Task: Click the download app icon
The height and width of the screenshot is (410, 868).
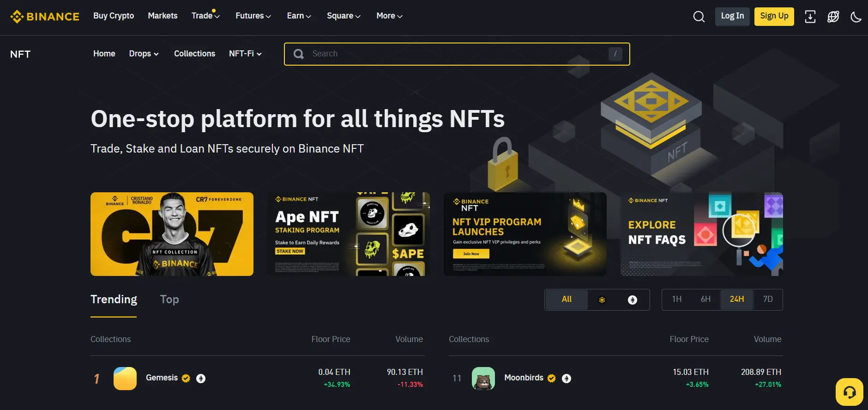Action: coord(810,17)
